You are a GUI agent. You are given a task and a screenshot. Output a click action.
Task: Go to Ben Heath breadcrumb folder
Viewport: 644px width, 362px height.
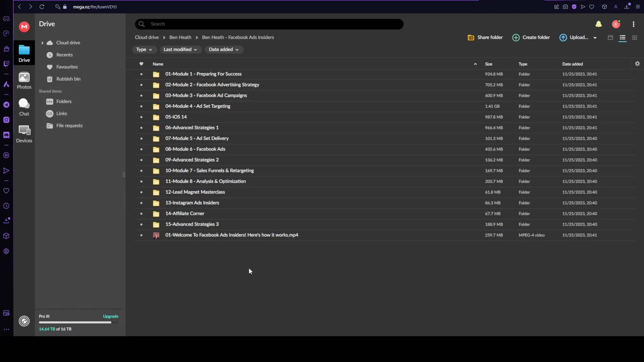(180, 38)
